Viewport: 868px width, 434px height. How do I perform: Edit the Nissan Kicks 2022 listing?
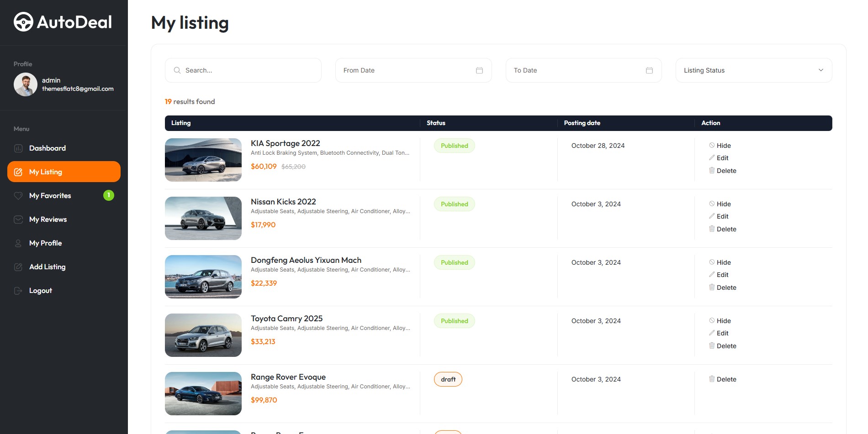[x=719, y=216]
